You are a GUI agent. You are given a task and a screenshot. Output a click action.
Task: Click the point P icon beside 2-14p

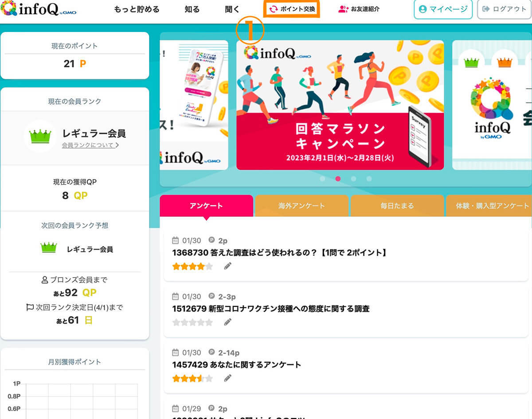click(211, 352)
